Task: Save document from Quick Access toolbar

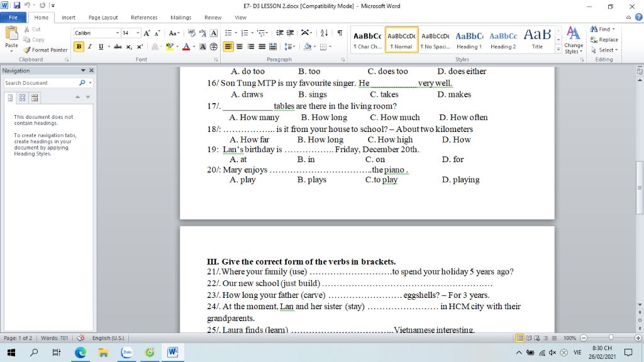Action: coord(17,5)
